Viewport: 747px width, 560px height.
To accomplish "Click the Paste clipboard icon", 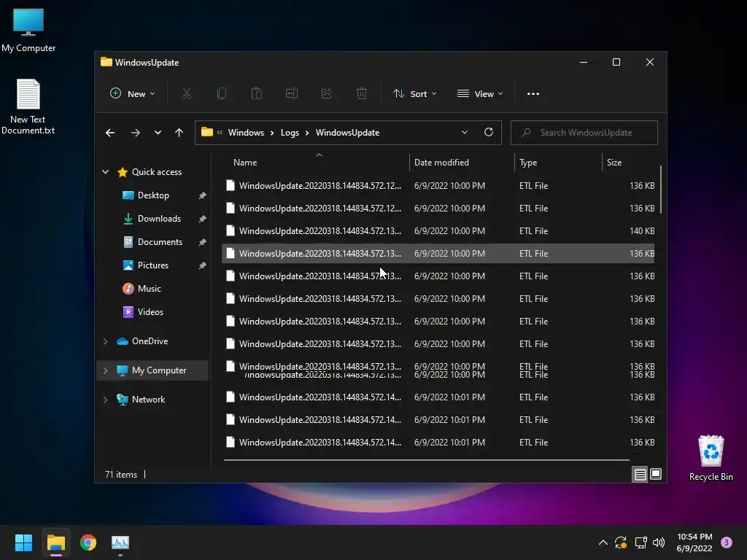I will point(257,94).
